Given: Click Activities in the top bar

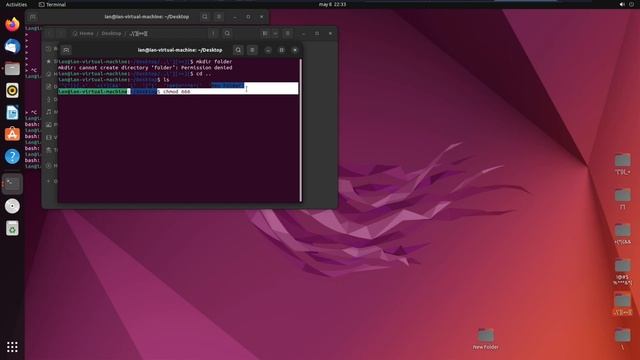Looking at the screenshot, I should [16, 4].
